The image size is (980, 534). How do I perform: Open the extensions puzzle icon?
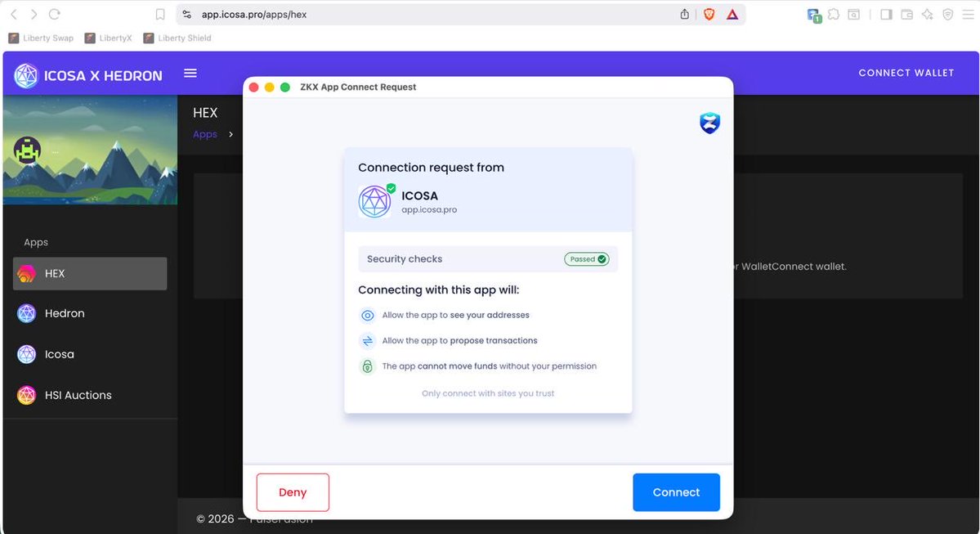point(834,15)
